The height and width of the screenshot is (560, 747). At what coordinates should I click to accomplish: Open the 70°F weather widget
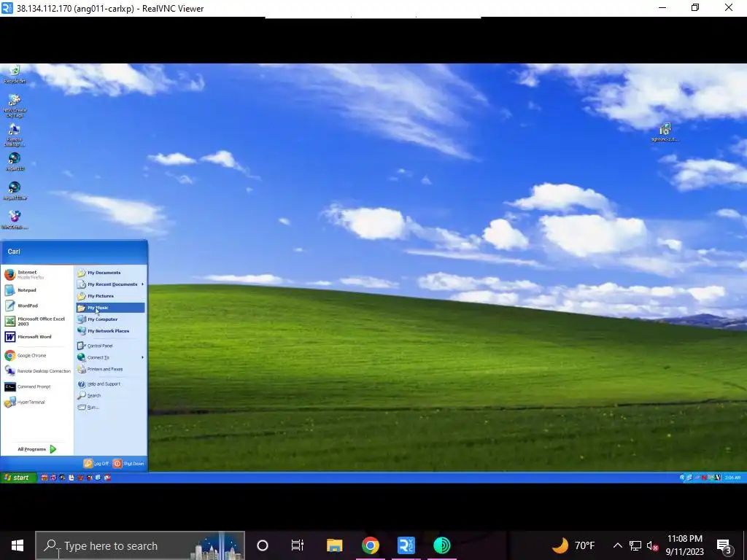(x=573, y=545)
